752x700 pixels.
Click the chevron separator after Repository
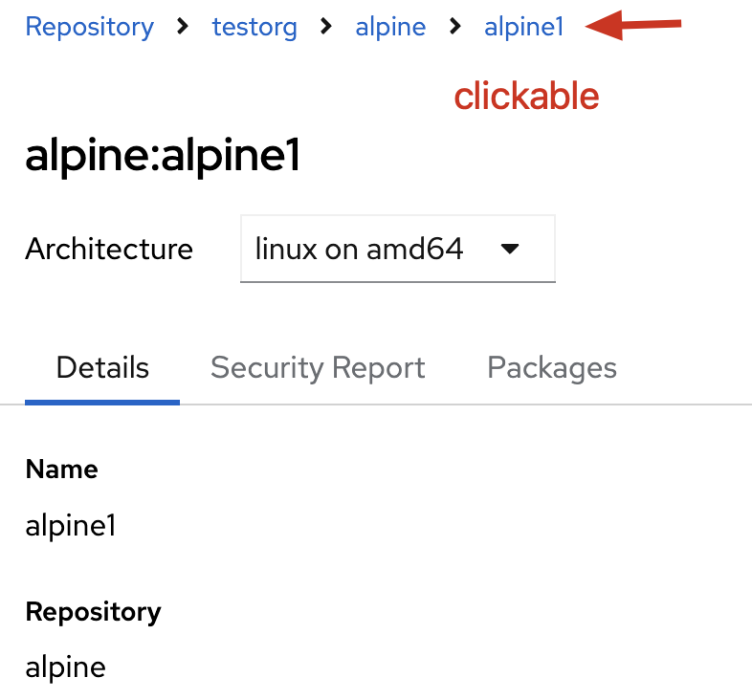pyautogui.click(x=183, y=27)
